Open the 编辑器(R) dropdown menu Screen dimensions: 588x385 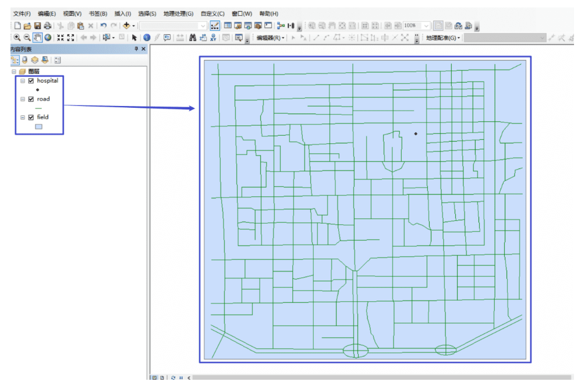pyautogui.click(x=270, y=38)
